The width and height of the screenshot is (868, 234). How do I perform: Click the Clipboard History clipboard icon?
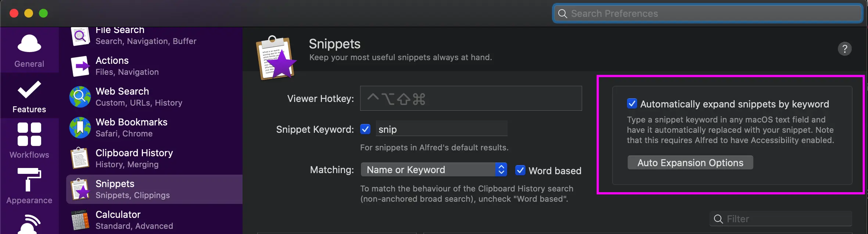click(80, 158)
